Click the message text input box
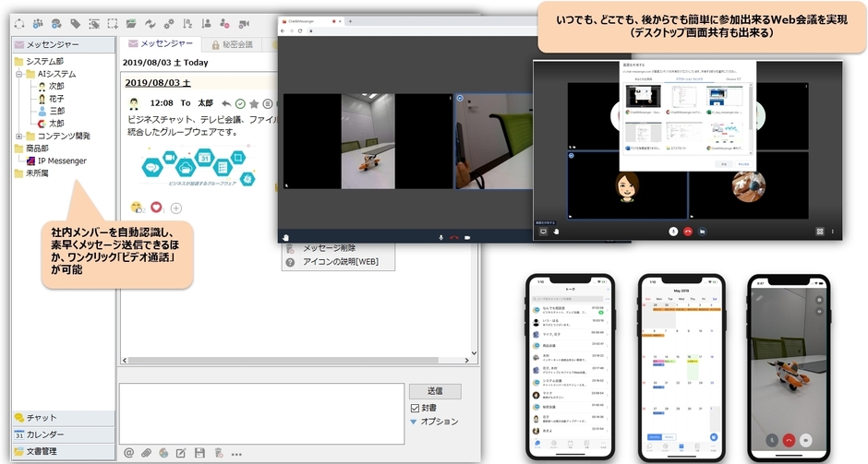Image resolution: width=868 pixels, height=464 pixels. tap(260, 411)
